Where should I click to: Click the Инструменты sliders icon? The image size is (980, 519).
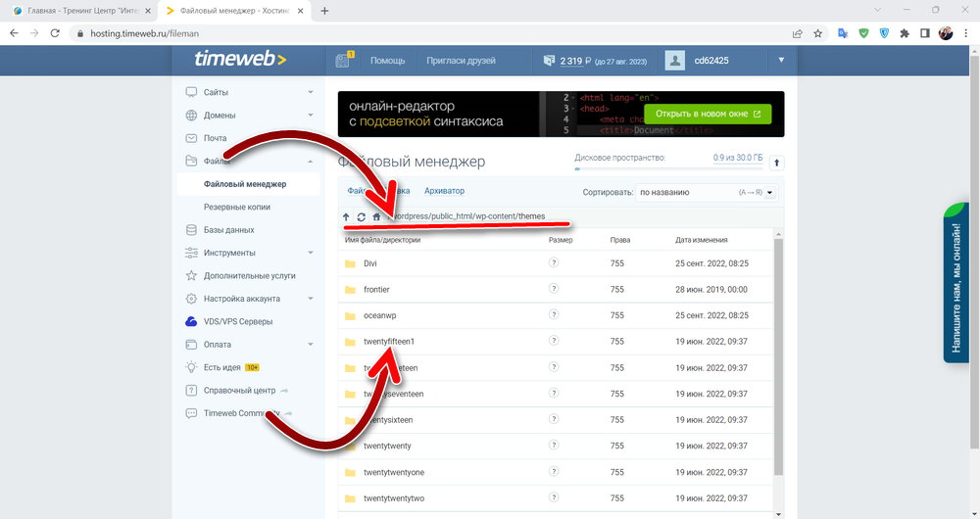pos(191,253)
